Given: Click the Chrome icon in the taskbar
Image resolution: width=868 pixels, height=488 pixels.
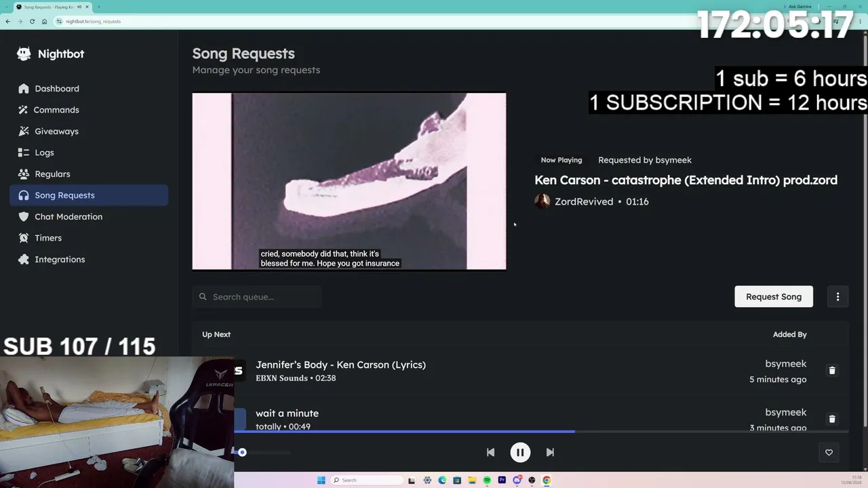Looking at the screenshot, I should click(547, 481).
